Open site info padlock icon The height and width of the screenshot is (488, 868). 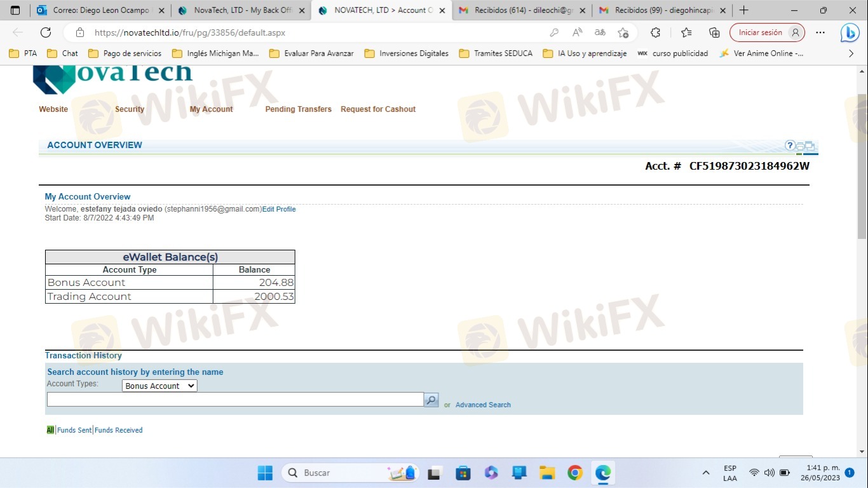(x=79, y=32)
